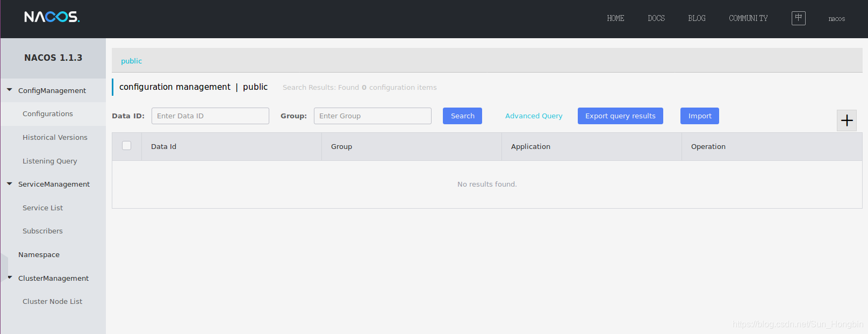
Task: Click the Application column header
Action: coord(592,146)
